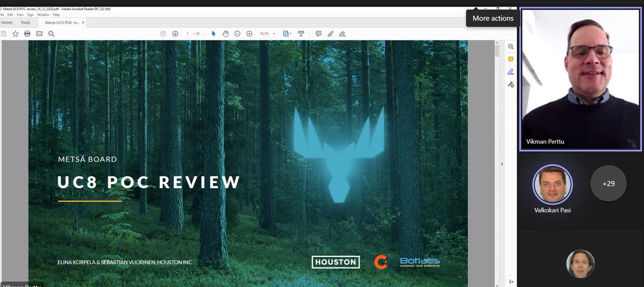This screenshot has height=287, width=644.
Task: Open the Help menu
Action: 56,15
